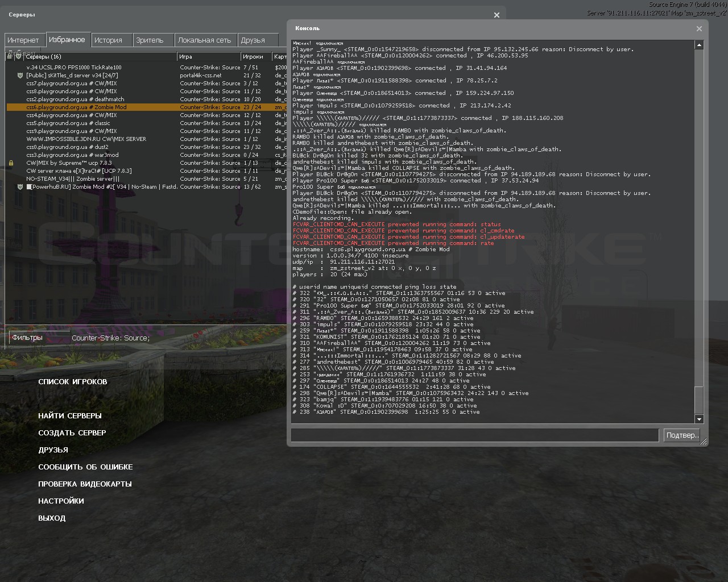Select NO-STEAM_V34||| Zombie server||| row
Viewport: 728px width, 582px height.
[x=147, y=178]
